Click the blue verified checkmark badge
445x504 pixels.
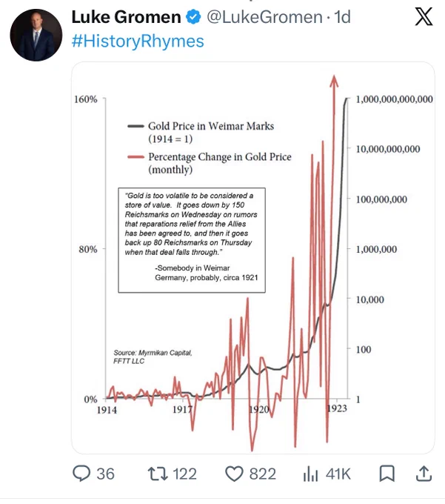193,17
